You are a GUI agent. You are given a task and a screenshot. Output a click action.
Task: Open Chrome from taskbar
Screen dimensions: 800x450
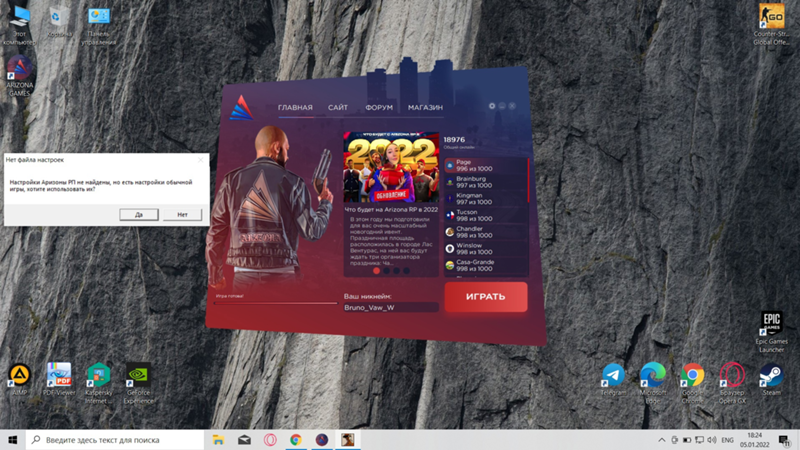coord(296,440)
